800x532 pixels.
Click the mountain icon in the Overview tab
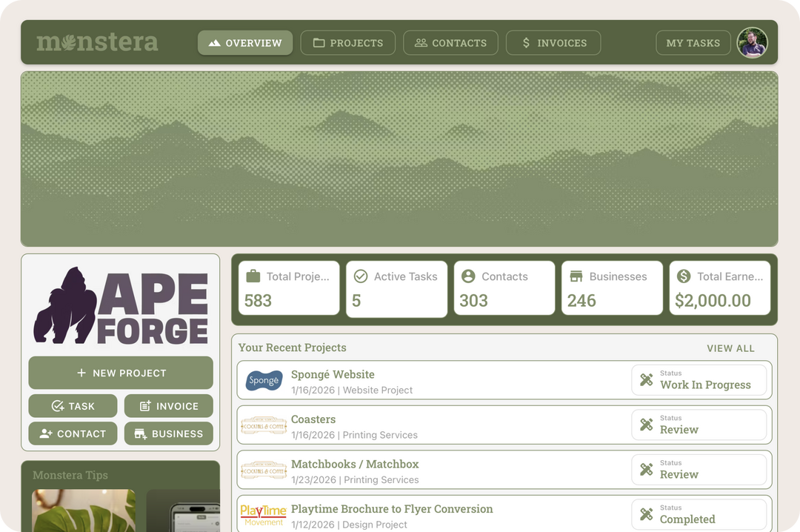[x=213, y=42]
